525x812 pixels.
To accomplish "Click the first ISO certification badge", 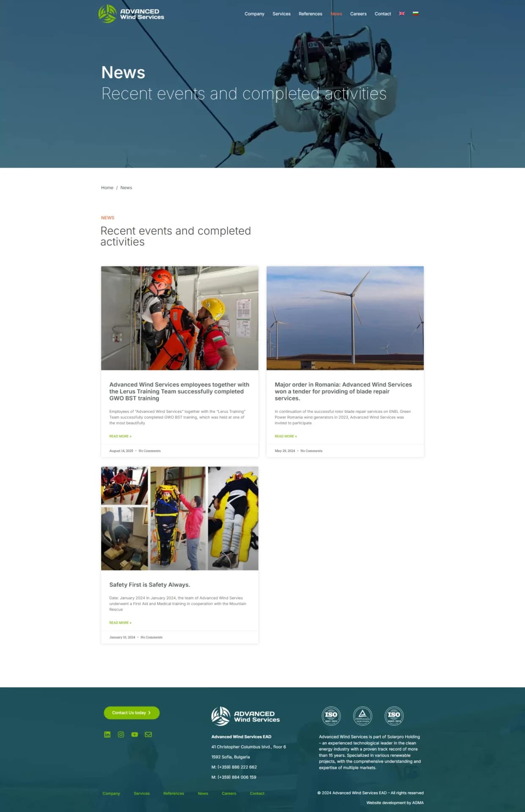I will point(331,716).
